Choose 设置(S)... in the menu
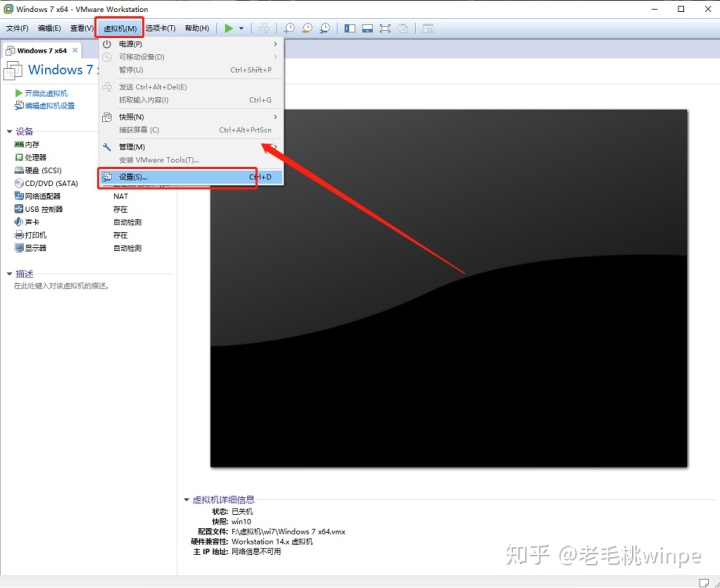The height and width of the screenshot is (588, 720). coord(191,177)
